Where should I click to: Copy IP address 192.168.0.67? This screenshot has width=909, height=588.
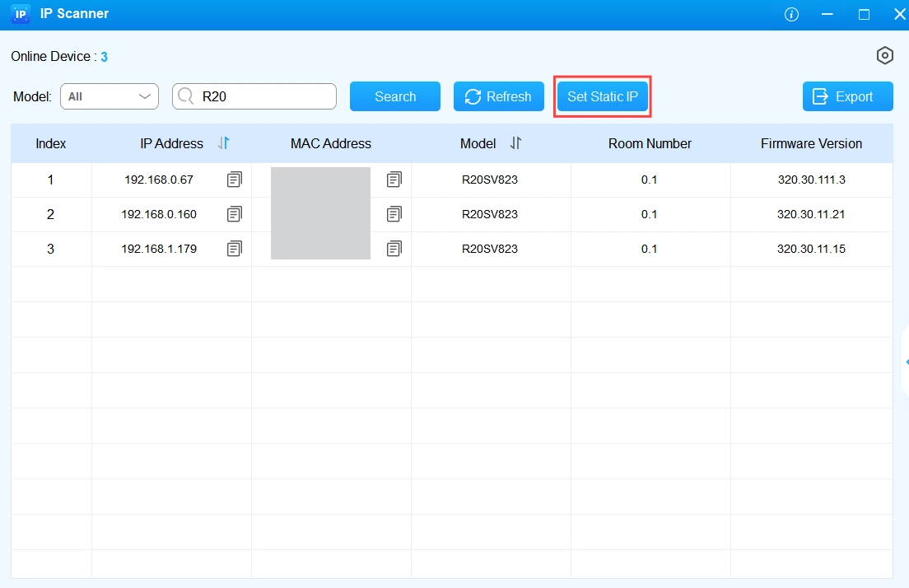[x=235, y=180]
